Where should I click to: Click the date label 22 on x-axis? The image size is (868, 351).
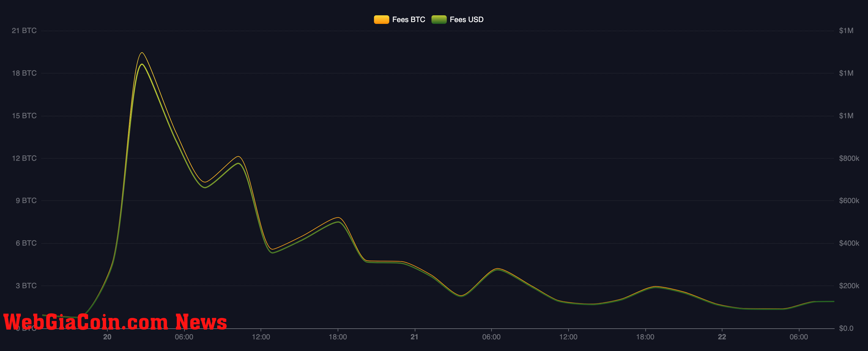pos(722,337)
